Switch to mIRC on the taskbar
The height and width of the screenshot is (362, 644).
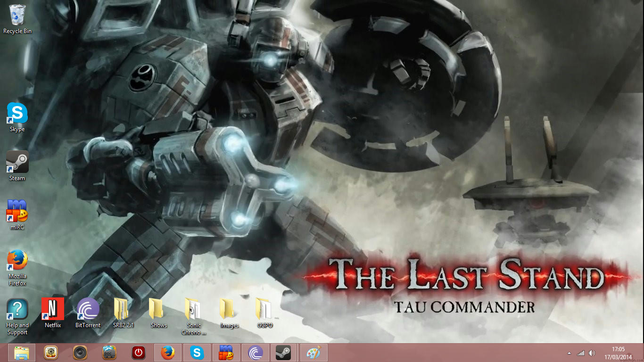(x=226, y=353)
